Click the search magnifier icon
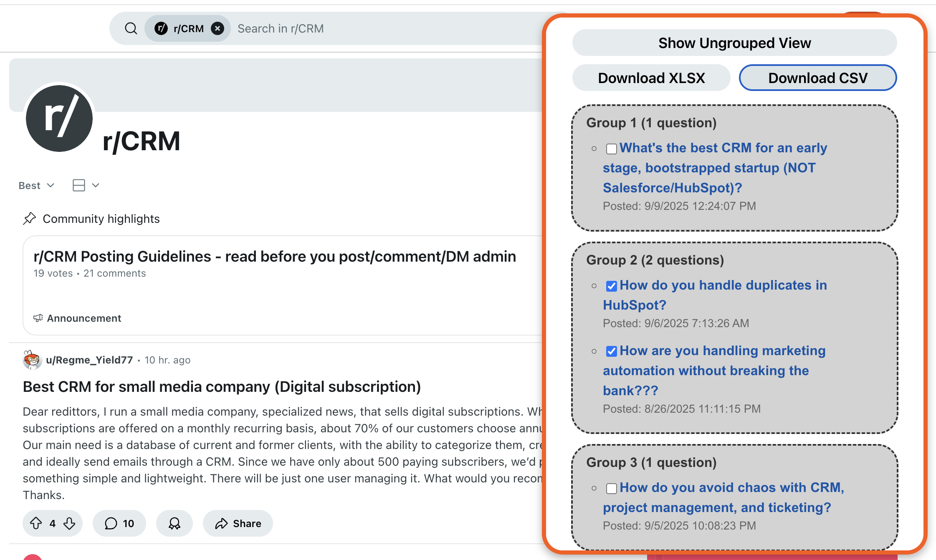This screenshot has height=560, width=936. [131, 28]
